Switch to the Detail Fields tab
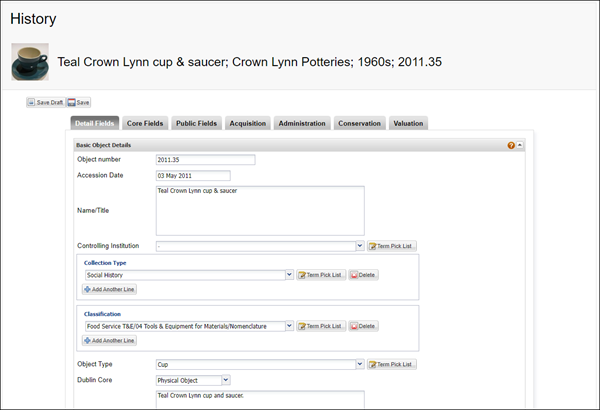 pyautogui.click(x=95, y=123)
